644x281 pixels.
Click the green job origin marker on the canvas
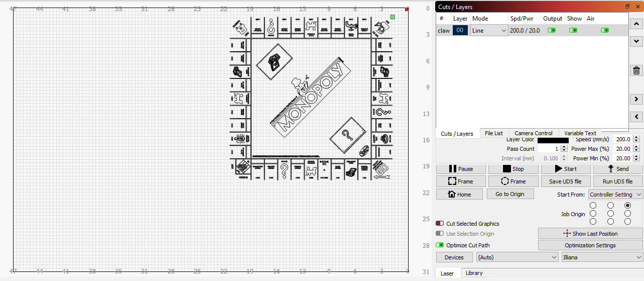[x=393, y=17]
